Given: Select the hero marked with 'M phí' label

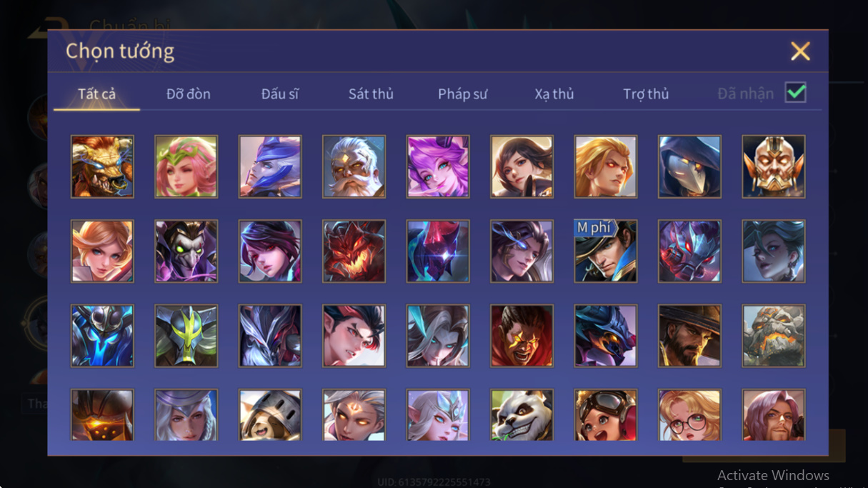Looking at the screenshot, I should point(606,251).
